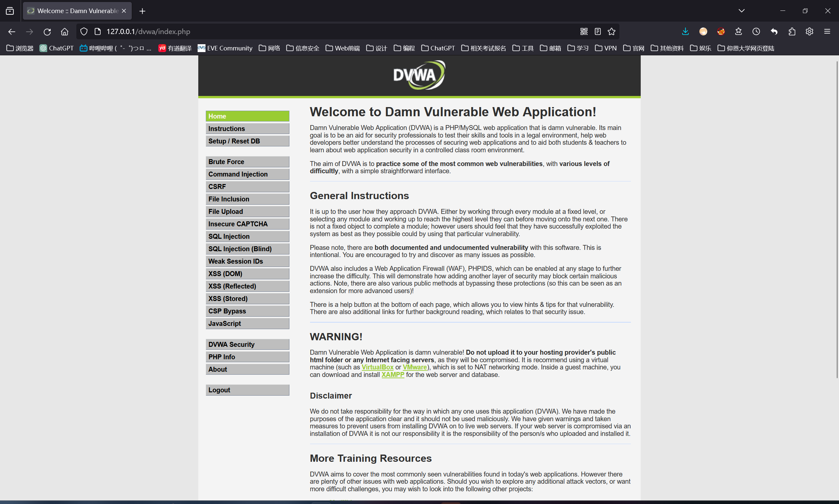Bookmark this page with the star

click(x=612, y=31)
